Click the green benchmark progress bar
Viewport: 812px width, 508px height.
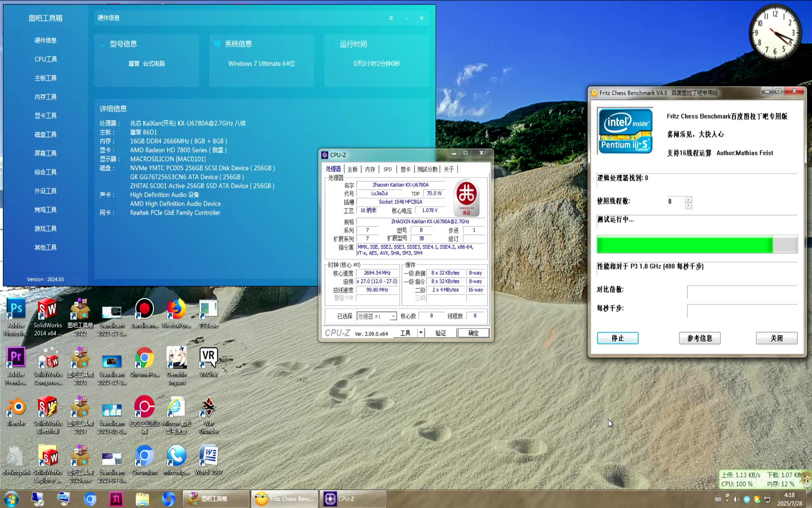pos(685,245)
